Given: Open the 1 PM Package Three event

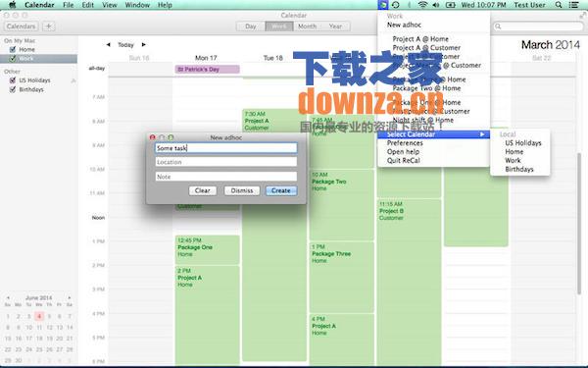Looking at the screenshot, I should click(x=342, y=277).
